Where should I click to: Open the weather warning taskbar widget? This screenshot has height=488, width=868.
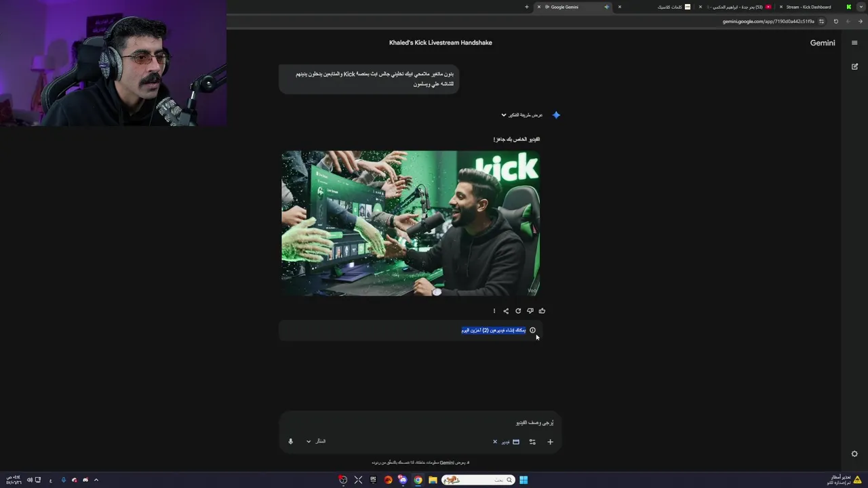coord(844,480)
